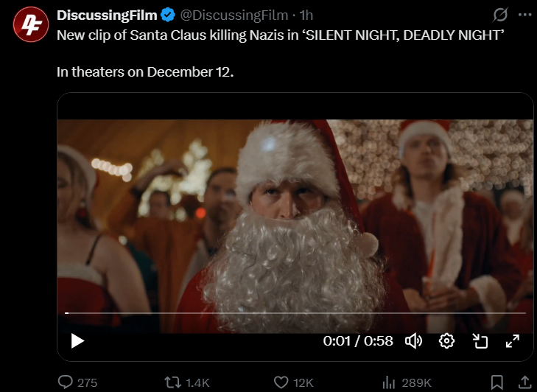
Task: View post analytics showing 289K views
Action: (389, 382)
